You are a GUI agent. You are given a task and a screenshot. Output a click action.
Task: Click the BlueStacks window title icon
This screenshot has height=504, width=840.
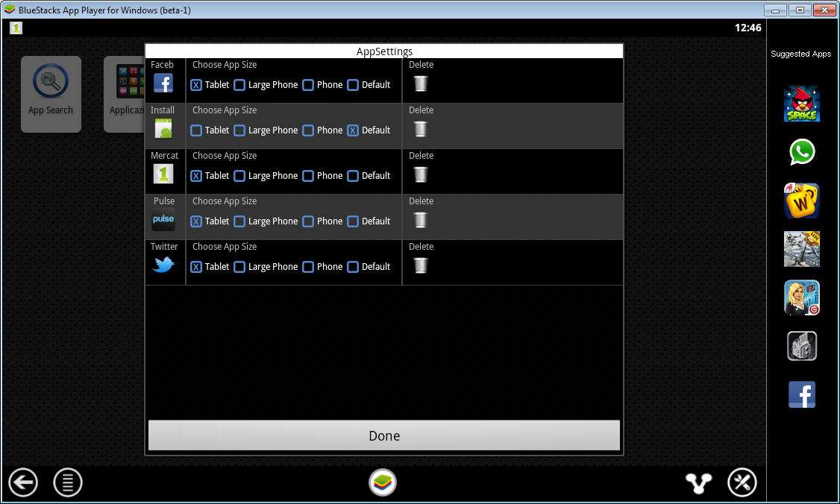pyautogui.click(x=9, y=10)
